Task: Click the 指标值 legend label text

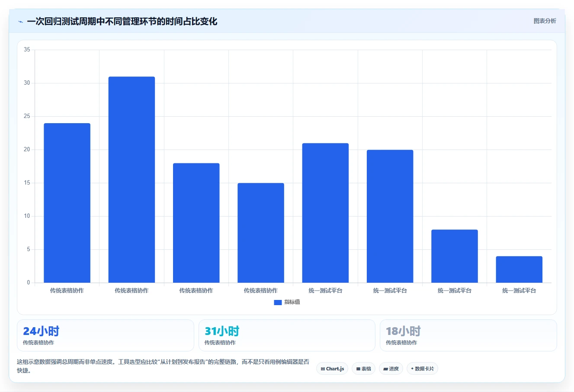Action: coord(292,302)
